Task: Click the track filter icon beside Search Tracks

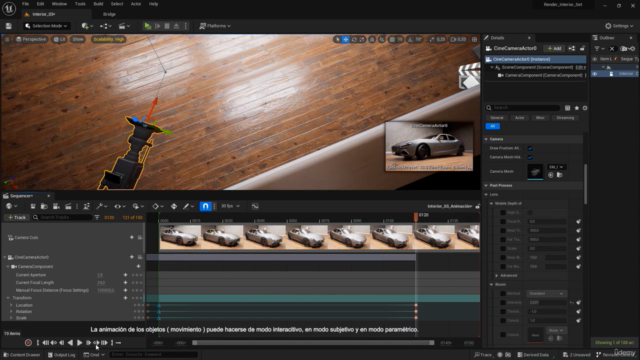Action: 97,218
